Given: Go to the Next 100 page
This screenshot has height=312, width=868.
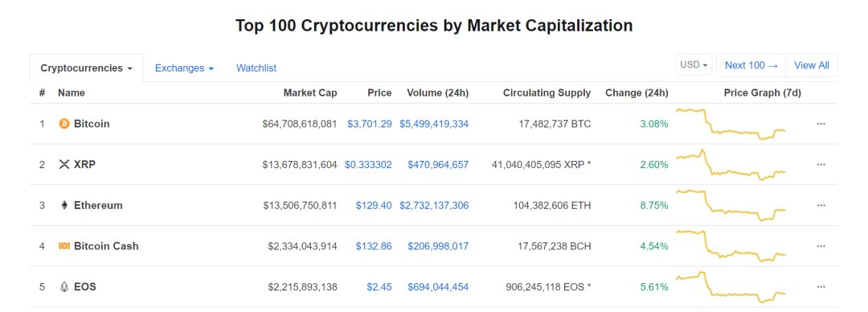Looking at the screenshot, I should (x=751, y=65).
